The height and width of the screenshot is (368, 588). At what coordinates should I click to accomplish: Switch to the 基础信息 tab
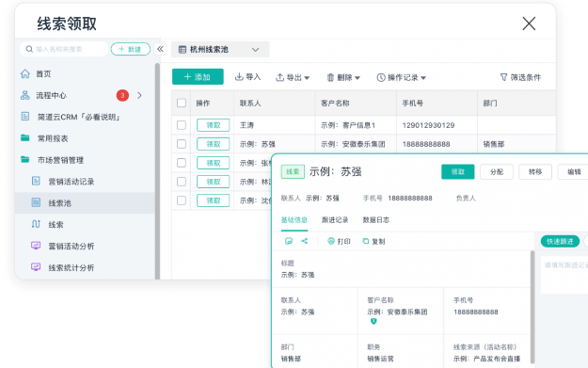[x=294, y=220]
